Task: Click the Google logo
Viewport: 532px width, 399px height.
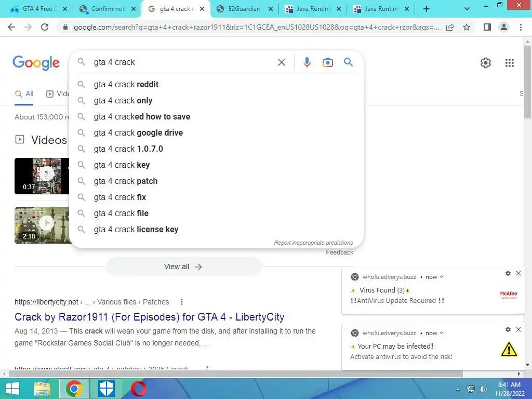Action: coord(36,63)
